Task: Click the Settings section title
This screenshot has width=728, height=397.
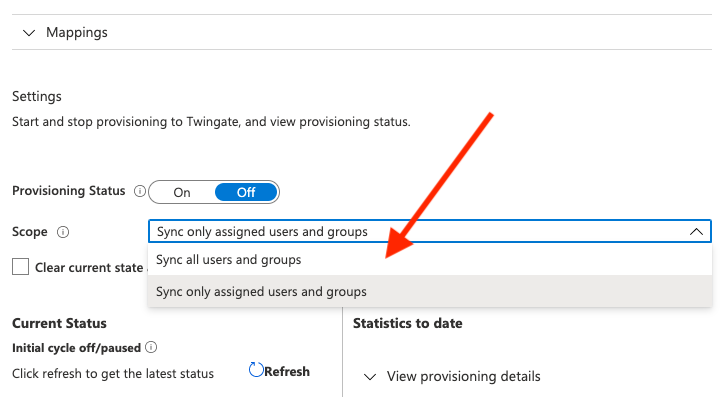Action: coord(37,97)
